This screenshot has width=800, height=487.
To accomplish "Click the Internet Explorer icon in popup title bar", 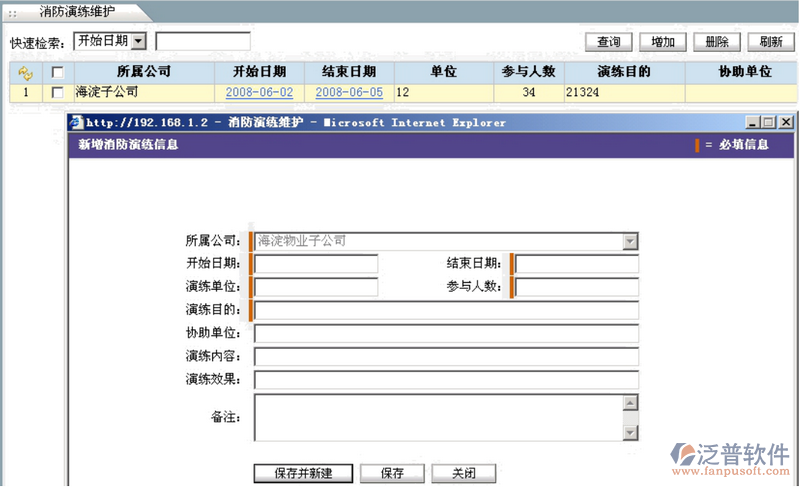I will click(x=75, y=122).
